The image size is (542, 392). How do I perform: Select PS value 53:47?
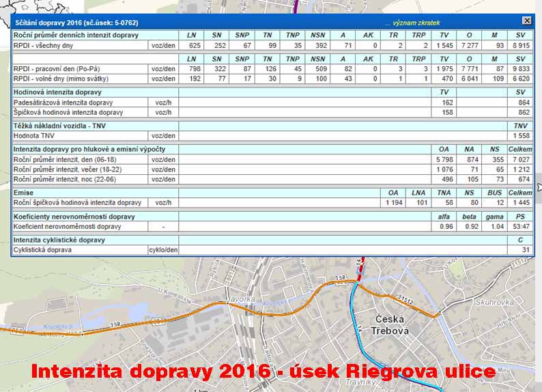522,227
